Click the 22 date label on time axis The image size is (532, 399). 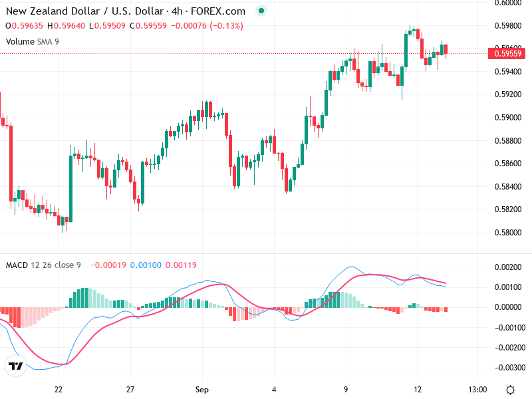59,390
